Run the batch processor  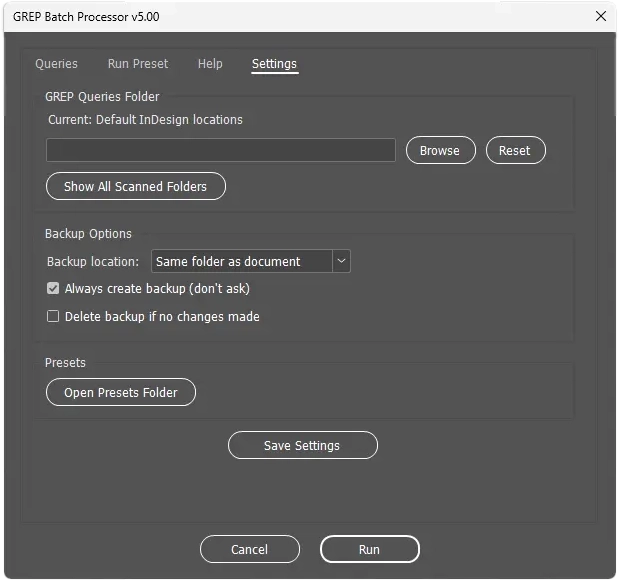pos(370,549)
